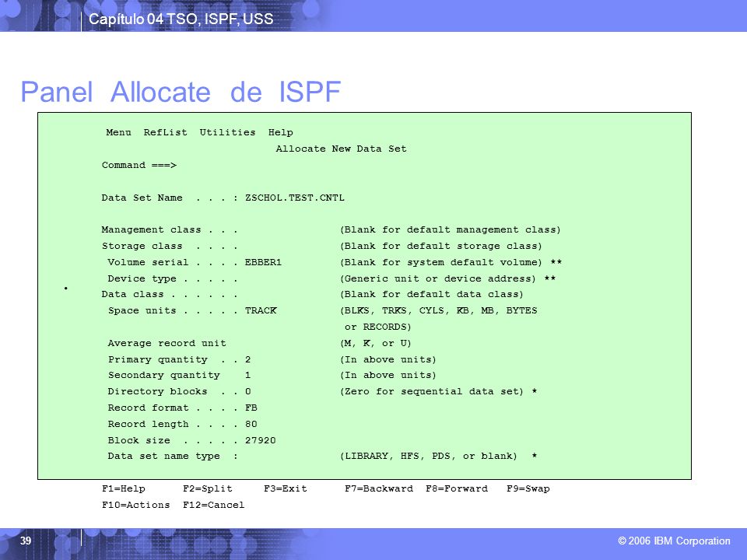Click the F3=Exit function key
This screenshot has height=560, width=747.
click(286, 488)
